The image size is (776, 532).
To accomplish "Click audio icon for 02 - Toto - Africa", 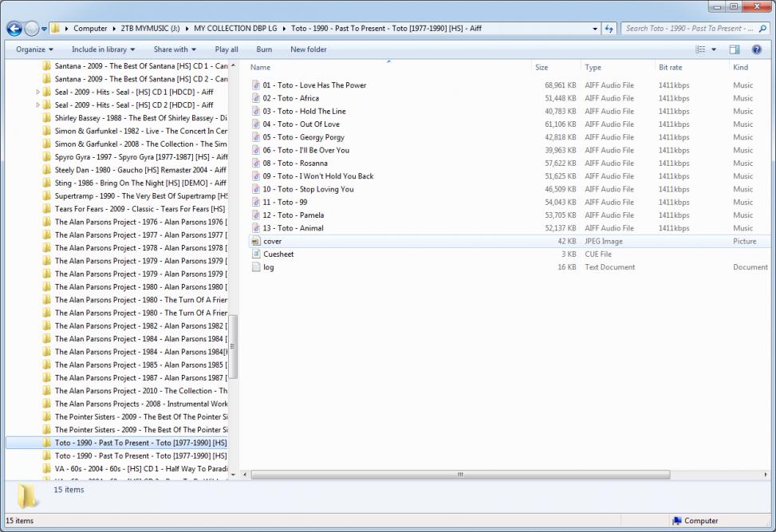I will pos(256,98).
